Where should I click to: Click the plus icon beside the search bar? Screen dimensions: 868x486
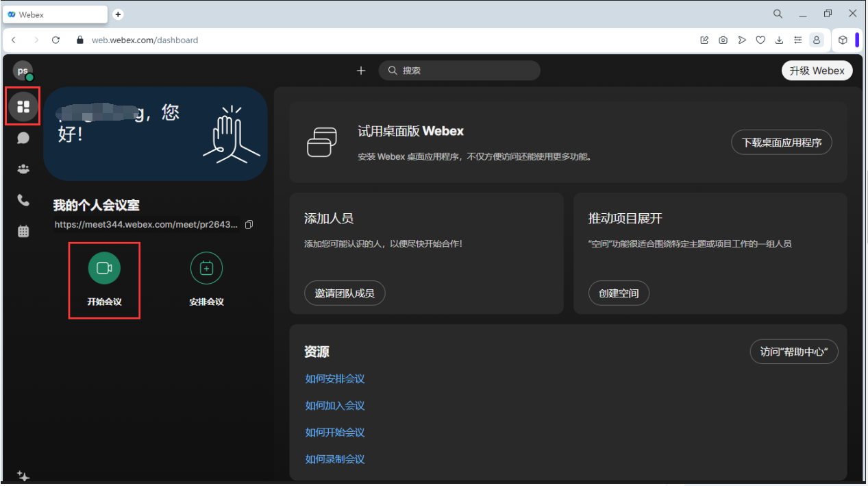click(361, 71)
